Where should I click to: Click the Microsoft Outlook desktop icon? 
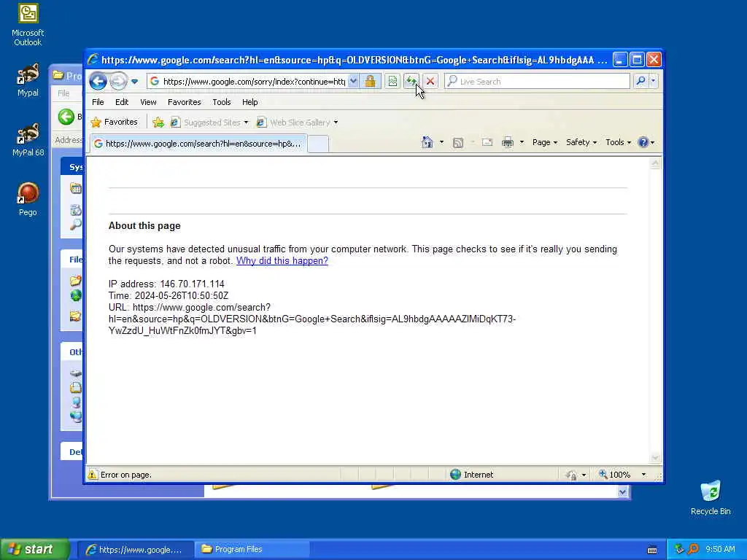[x=28, y=25]
